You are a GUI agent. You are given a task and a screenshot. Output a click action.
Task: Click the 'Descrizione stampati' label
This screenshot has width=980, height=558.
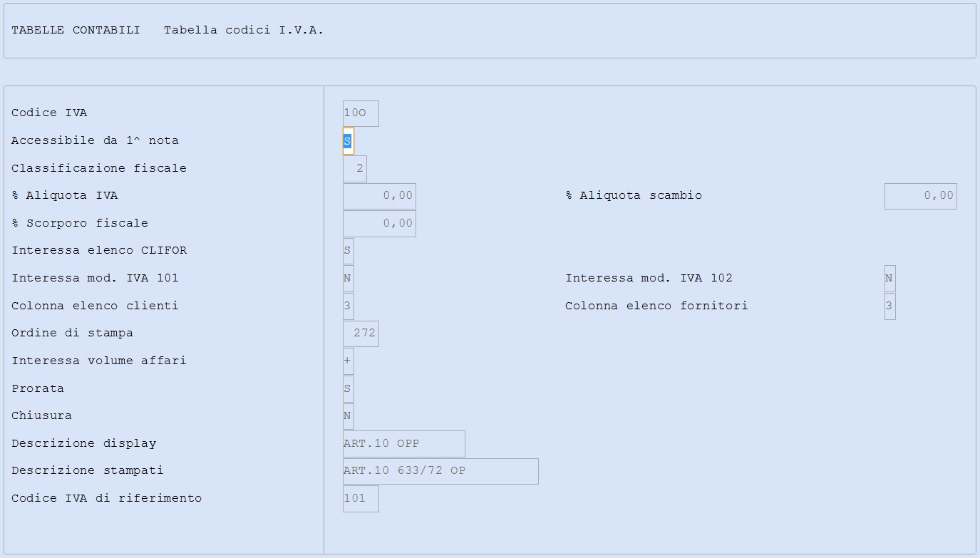(x=88, y=471)
